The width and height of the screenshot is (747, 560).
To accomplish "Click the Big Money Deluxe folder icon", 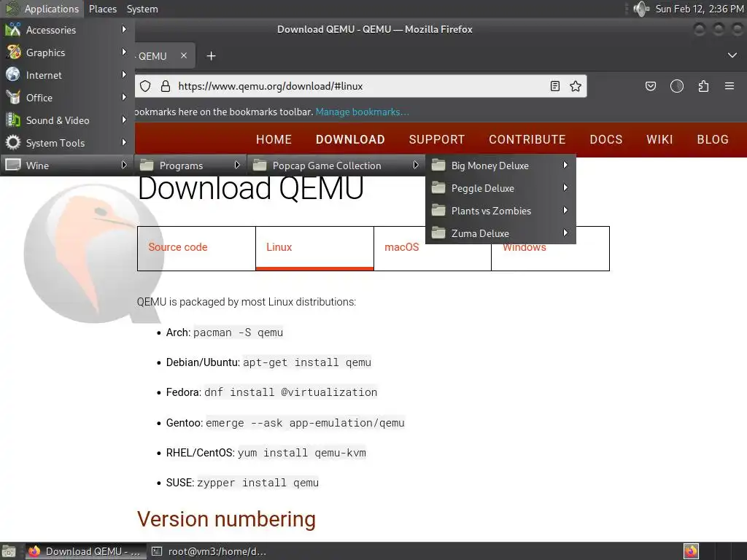I will pos(438,166).
